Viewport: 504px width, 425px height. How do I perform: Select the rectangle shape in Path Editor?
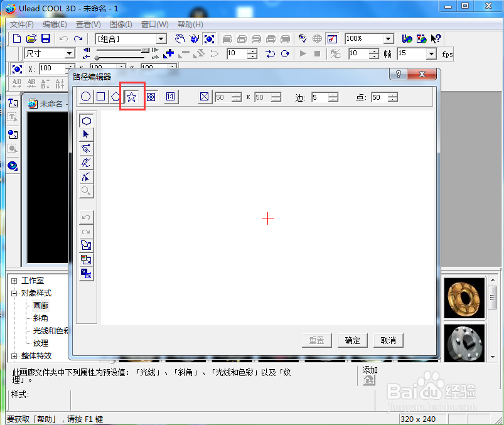click(x=100, y=97)
